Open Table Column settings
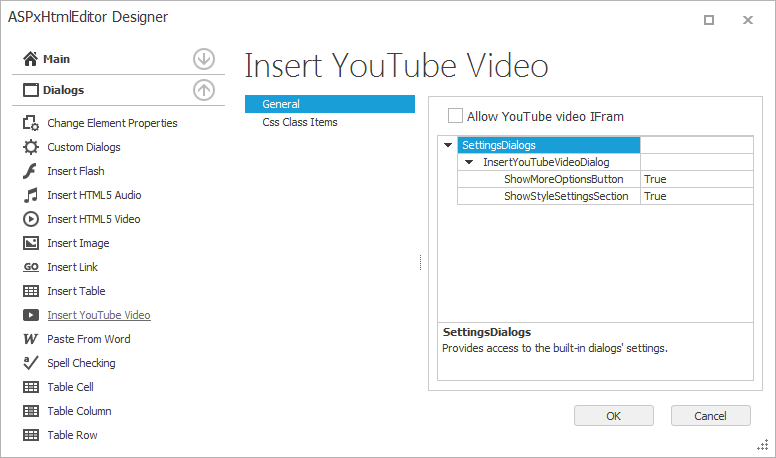The image size is (776, 458). click(79, 411)
